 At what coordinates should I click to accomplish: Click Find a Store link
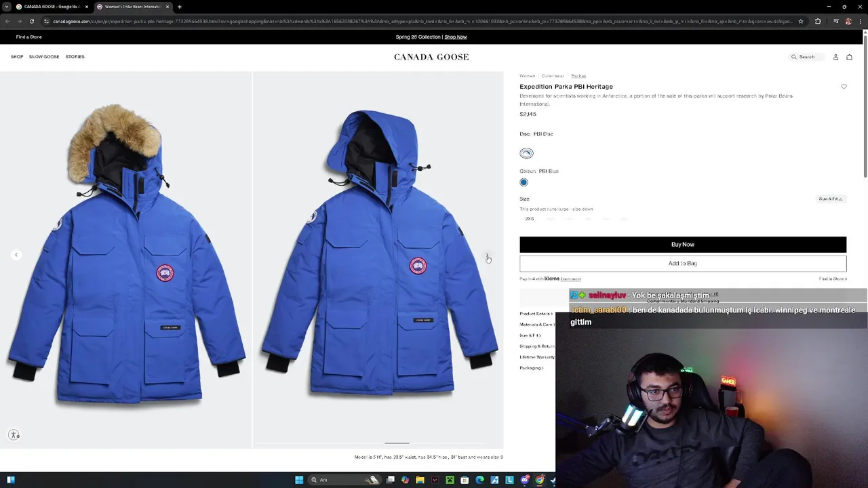29,37
